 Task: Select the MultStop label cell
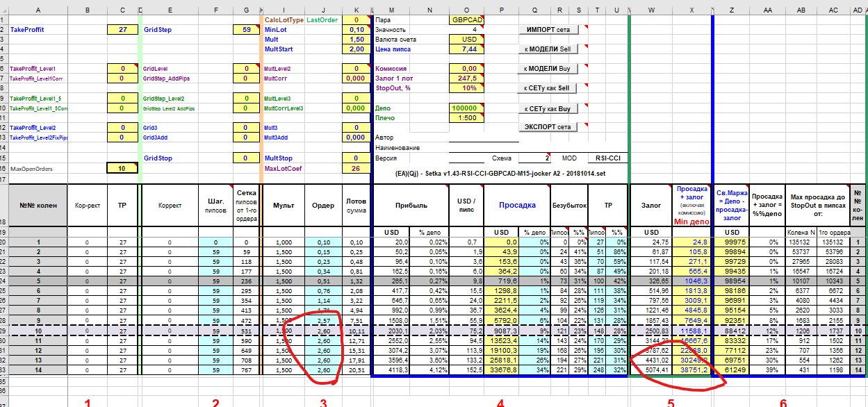point(278,158)
